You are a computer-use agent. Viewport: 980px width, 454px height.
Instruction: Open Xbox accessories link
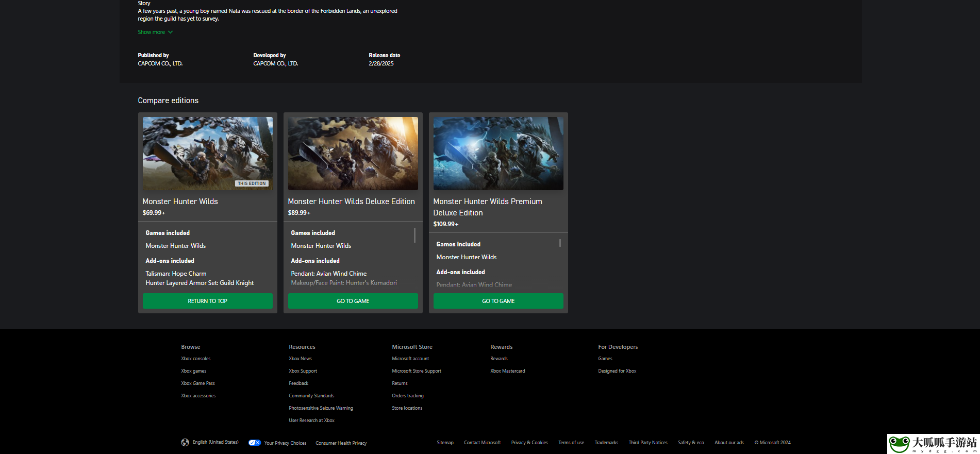pos(198,396)
